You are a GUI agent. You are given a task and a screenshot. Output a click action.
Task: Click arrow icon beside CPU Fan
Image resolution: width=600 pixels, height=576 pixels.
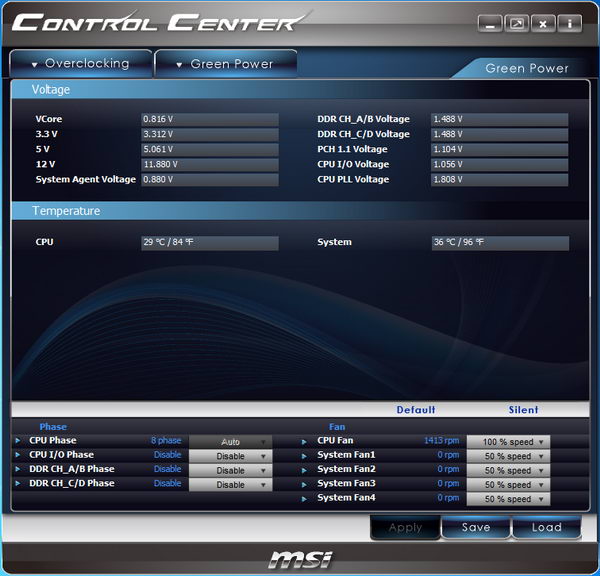pyautogui.click(x=304, y=442)
